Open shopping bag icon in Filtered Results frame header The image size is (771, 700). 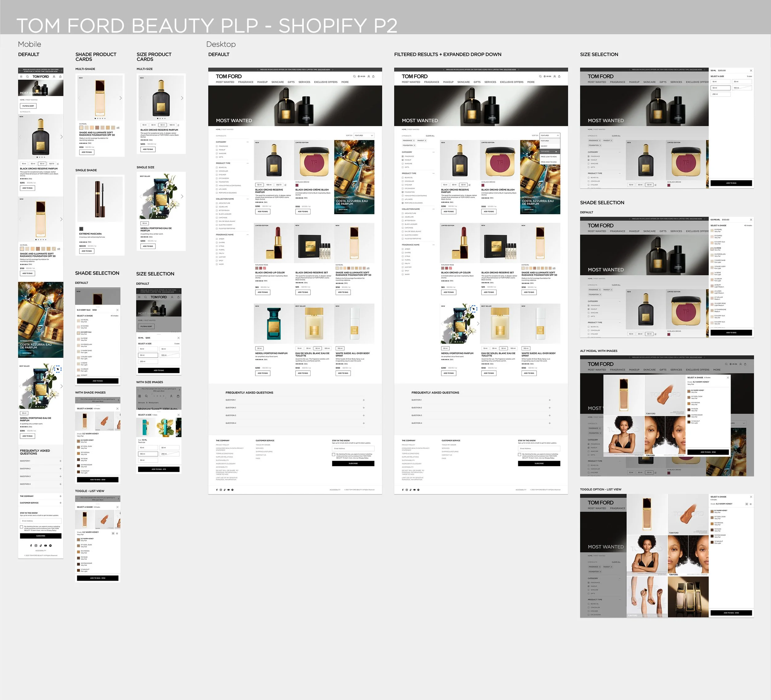tap(559, 76)
